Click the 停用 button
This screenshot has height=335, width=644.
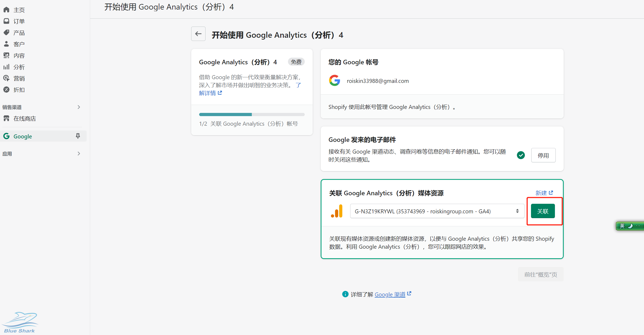coord(543,155)
